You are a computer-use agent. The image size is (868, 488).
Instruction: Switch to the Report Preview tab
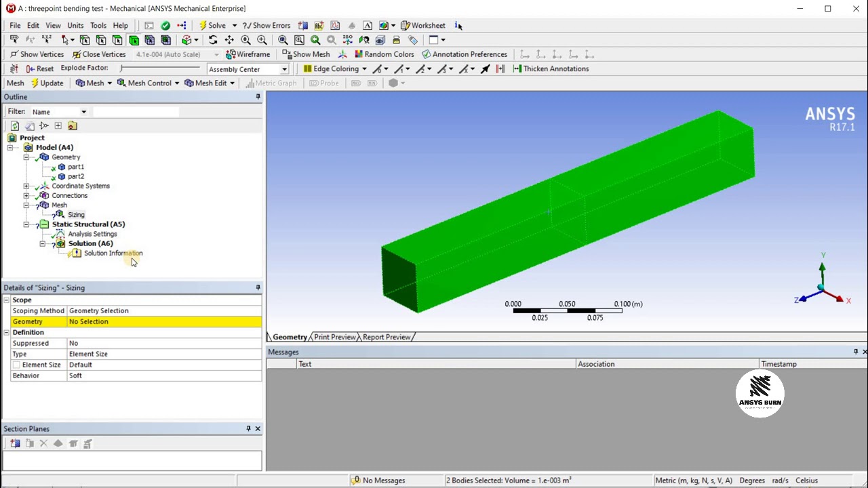coord(387,337)
